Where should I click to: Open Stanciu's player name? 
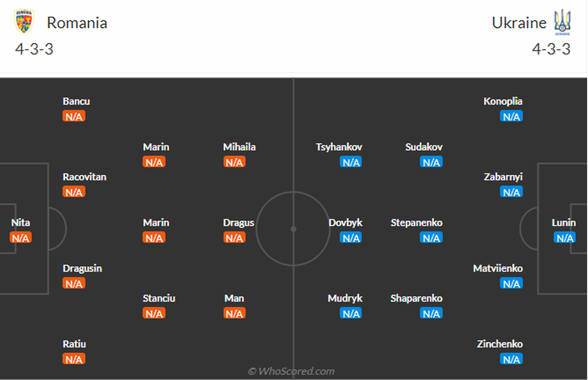[159, 299]
